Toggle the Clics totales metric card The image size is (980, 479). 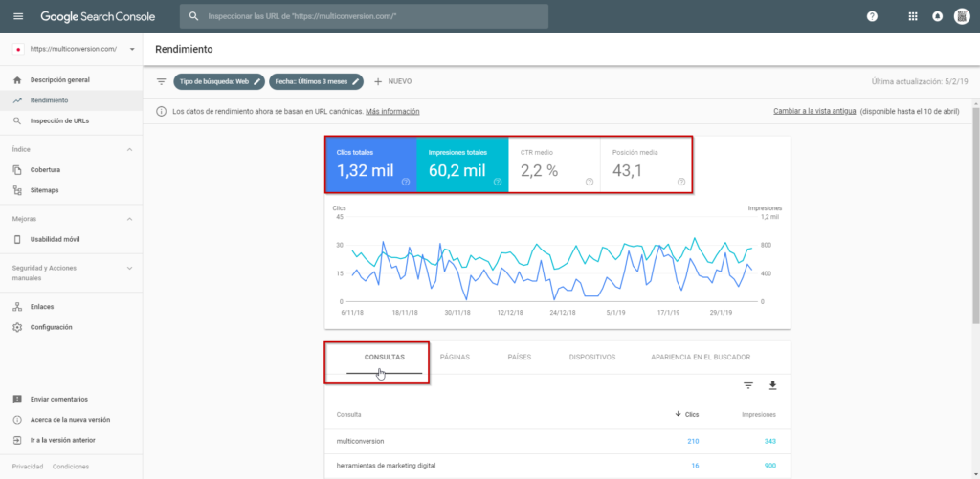370,164
